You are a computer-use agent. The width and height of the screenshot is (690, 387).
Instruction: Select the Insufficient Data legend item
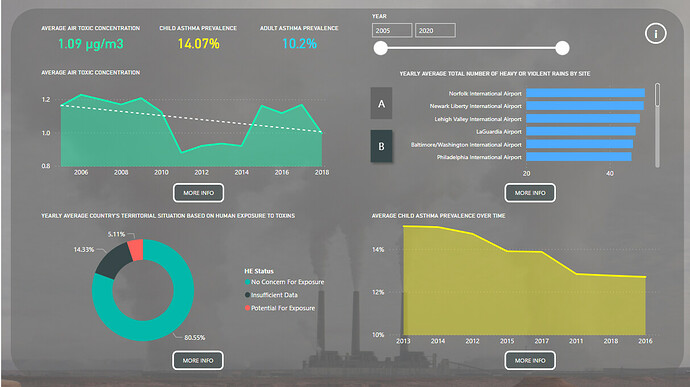[x=271, y=295]
